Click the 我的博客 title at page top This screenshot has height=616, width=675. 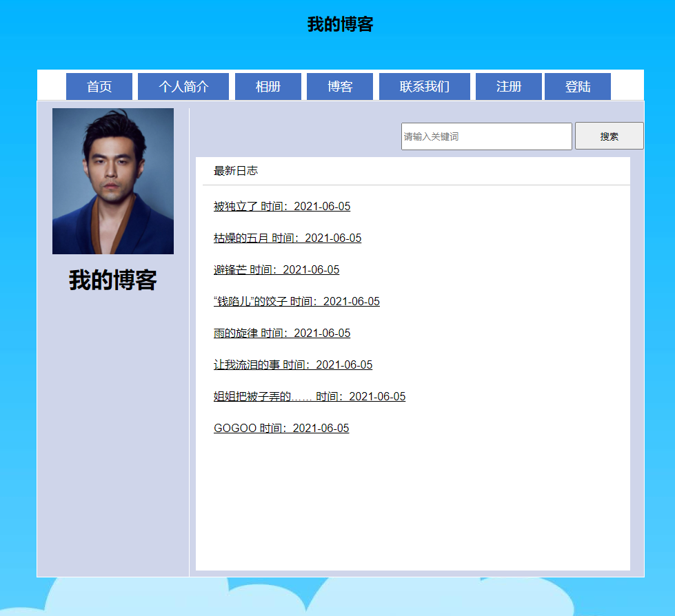pyautogui.click(x=340, y=24)
